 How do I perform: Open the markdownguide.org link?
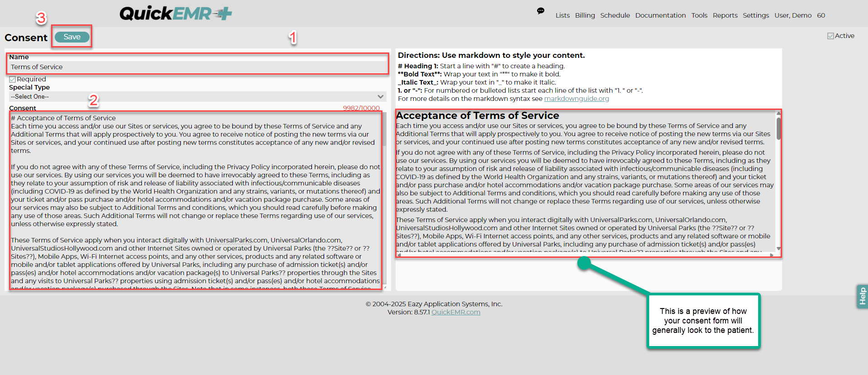pyautogui.click(x=576, y=99)
